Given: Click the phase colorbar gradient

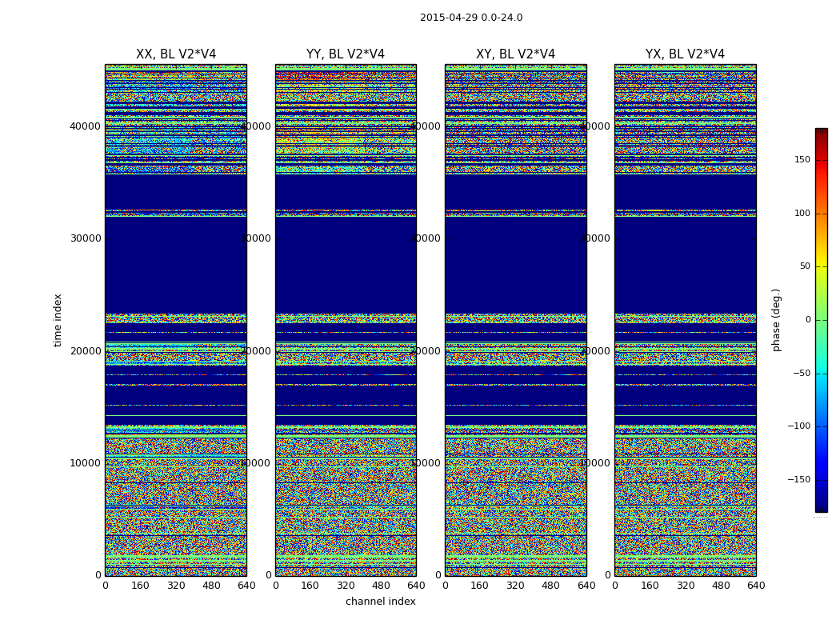Looking at the screenshot, I should tap(822, 320).
